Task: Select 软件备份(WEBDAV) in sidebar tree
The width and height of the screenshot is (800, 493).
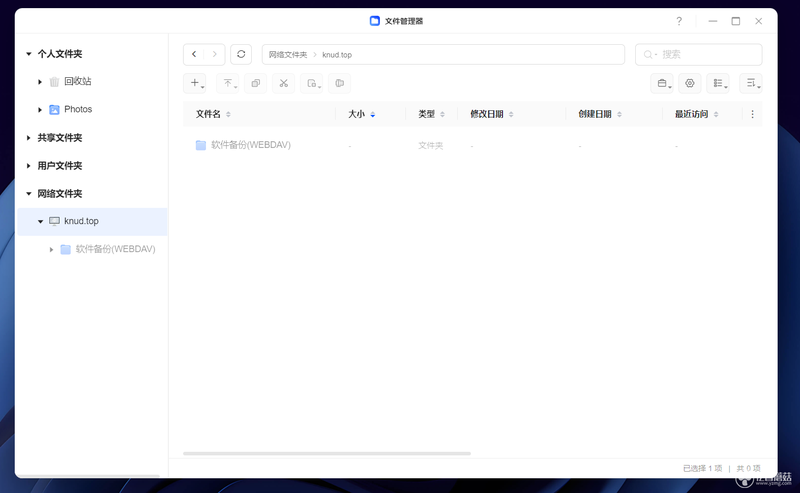Action: click(x=115, y=249)
